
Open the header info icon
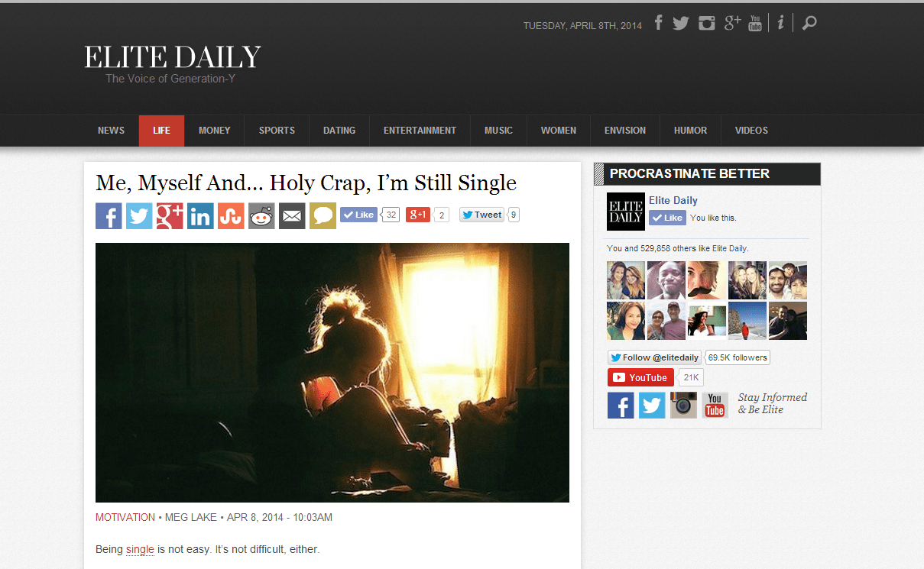point(780,23)
